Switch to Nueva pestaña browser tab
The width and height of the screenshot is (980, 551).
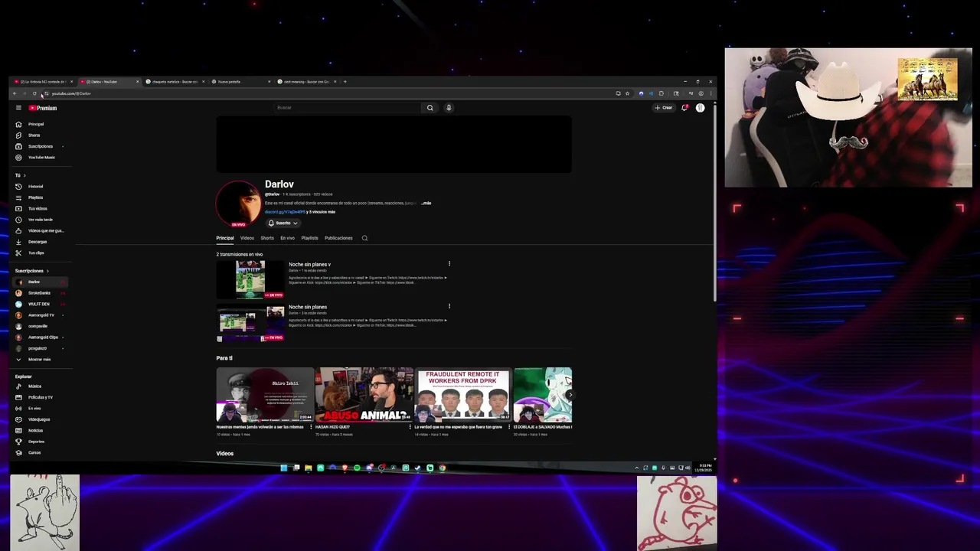tap(239, 81)
